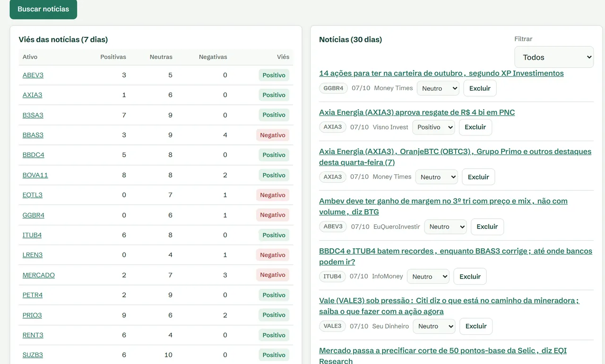Open the MERCADO asset link
Image resolution: width=605 pixels, height=364 pixels.
tap(39, 275)
